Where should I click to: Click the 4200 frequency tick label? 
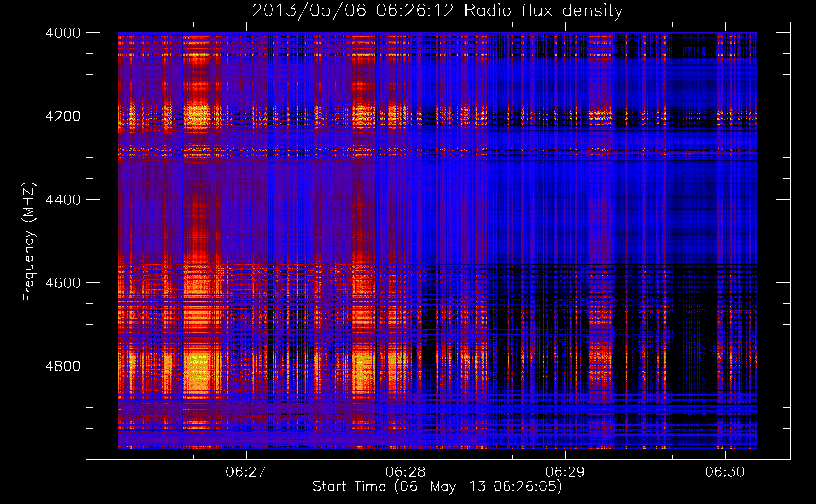63,116
